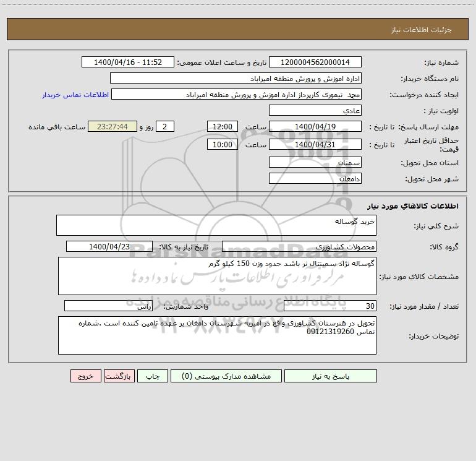Viewport: 476px width, 461px height.
Task: Click the اطلاعات کالاهای مورد نیاز section heading
Action: [413, 206]
